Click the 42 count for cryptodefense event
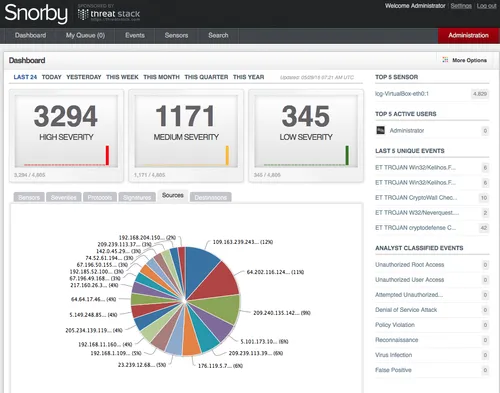Viewport: 500px width, 393px height. coord(484,228)
